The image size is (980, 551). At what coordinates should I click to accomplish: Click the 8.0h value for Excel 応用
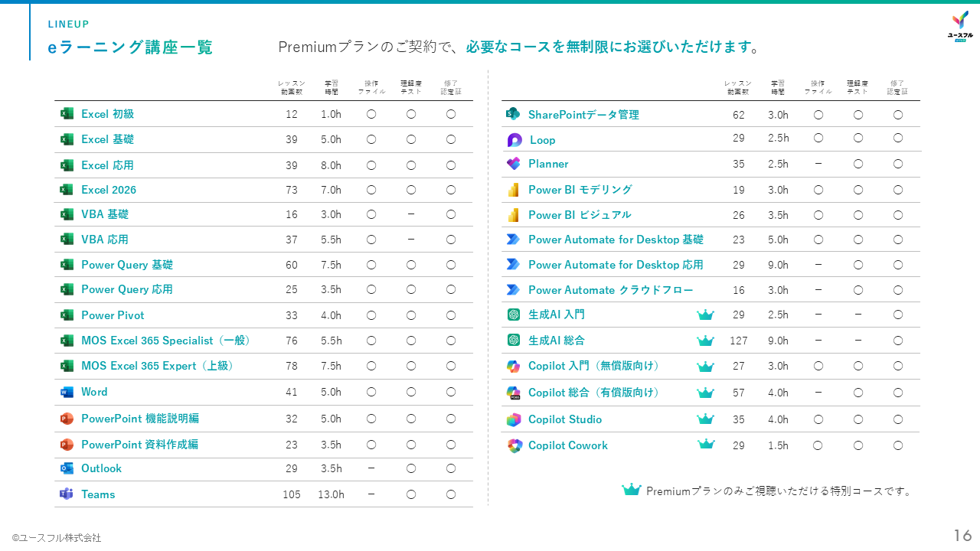[331, 165]
